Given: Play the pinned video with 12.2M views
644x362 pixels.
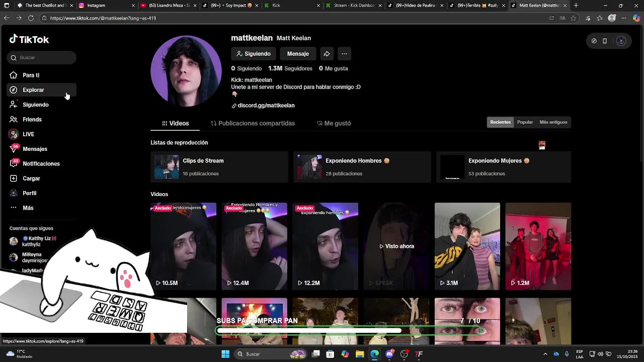Looking at the screenshot, I should coord(325,246).
